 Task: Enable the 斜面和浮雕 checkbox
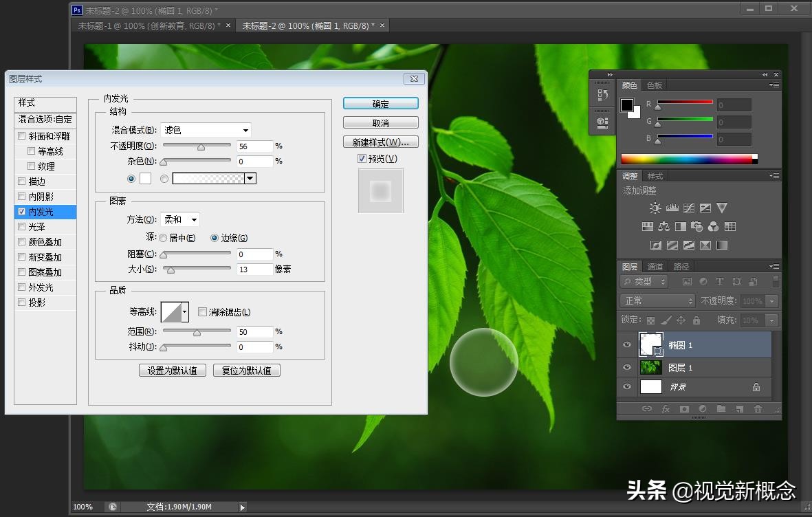[21, 135]
